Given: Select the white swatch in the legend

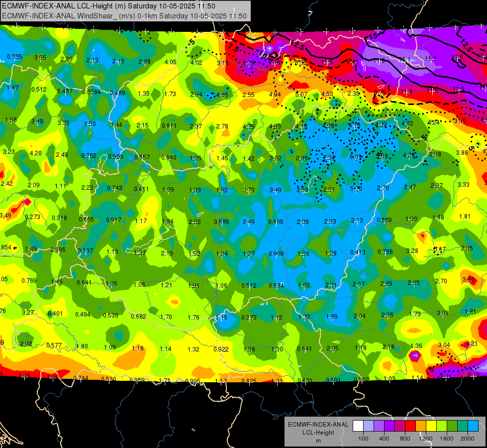Looking at the screenshot, I should (358, 426).
